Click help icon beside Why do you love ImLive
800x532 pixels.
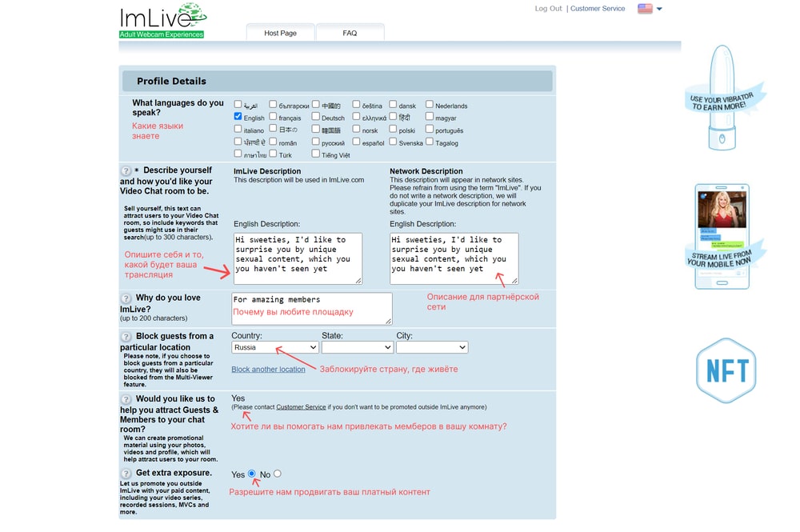(x=126, y=298)
